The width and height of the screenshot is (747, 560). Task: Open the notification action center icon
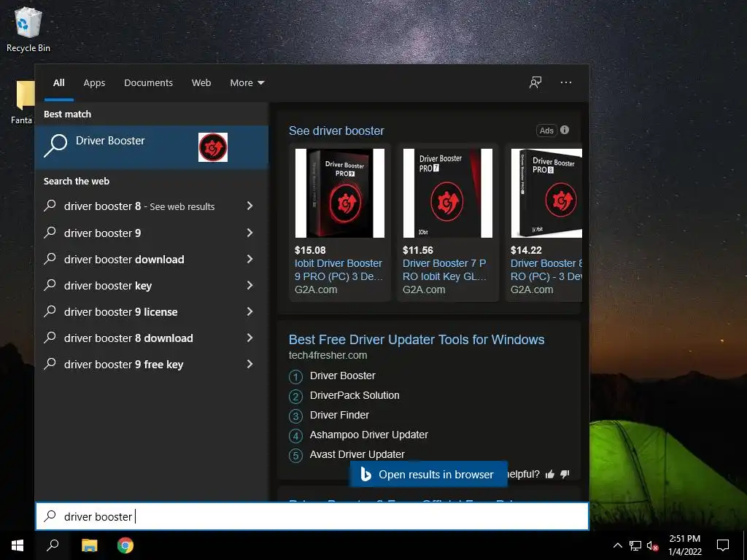click(723, 545)
